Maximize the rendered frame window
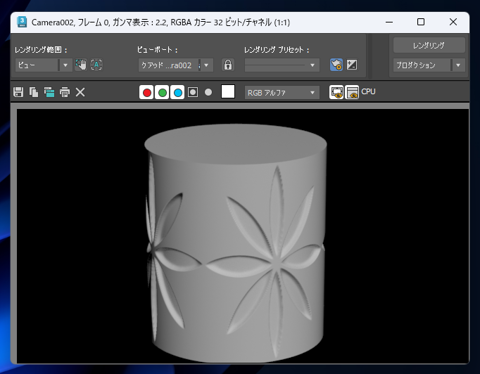Image resolution: width=480 pixels, height=374 pixels. pyautogui.click(x=421, y=22)
